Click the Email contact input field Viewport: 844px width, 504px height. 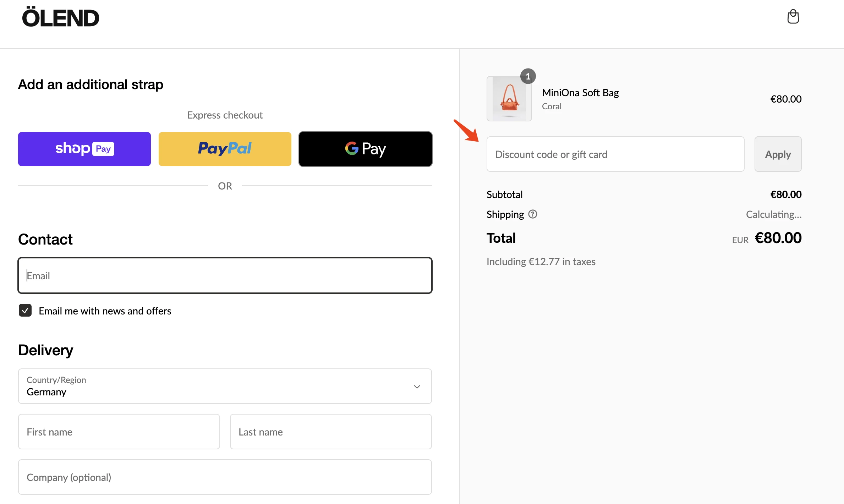click(x=225, y=275)
